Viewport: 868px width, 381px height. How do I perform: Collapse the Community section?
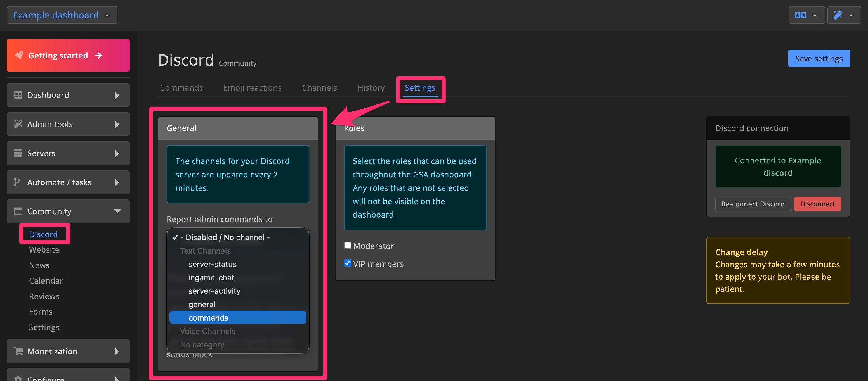(x=118, y=211)
